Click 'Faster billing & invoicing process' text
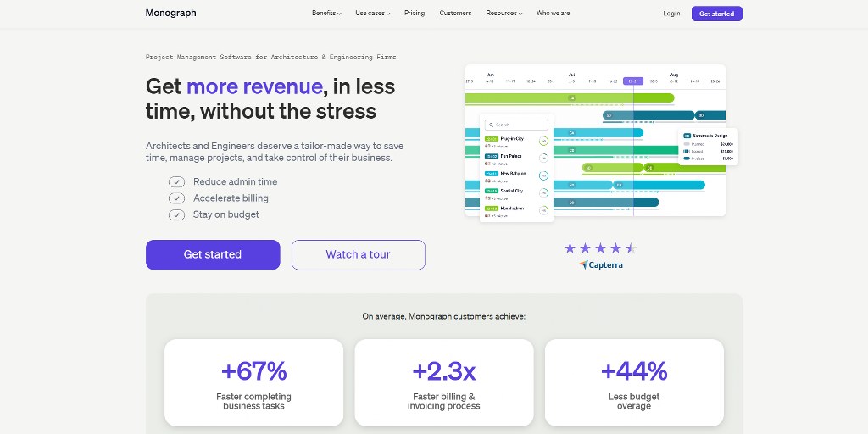This screenshot has height=434, width=868. pyautogui.click(x=444, y=401)
